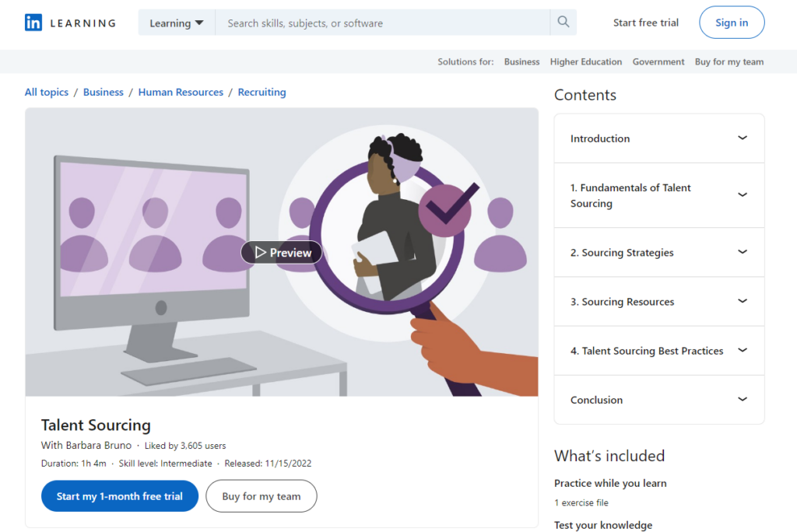The width and height of the screenshot is (797, 532).
Task: Click 'Duration: 1h 4m' text
Action: (74, 464)
